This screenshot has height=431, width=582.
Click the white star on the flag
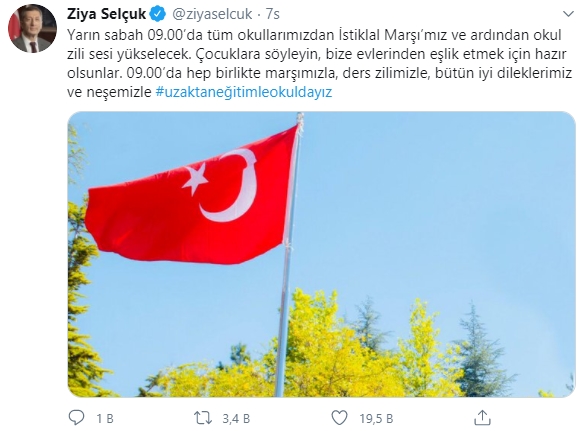[x=196, y=179]
